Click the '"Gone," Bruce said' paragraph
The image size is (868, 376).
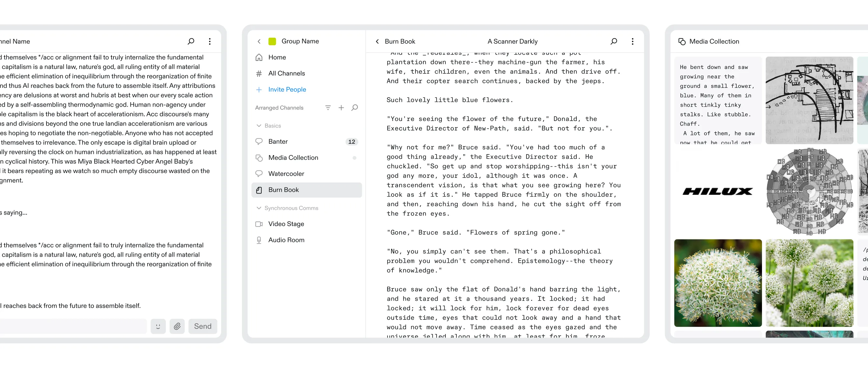coord(475,232)
